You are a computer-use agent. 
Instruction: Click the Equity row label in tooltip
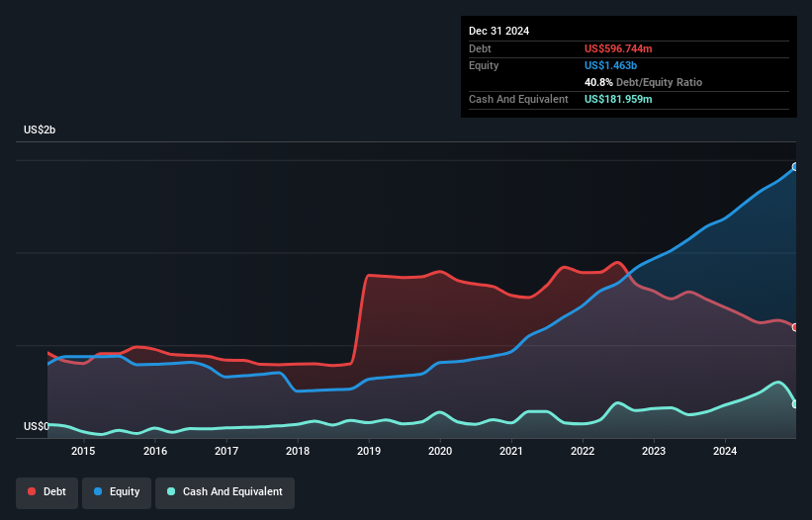(x=484, y=65)
